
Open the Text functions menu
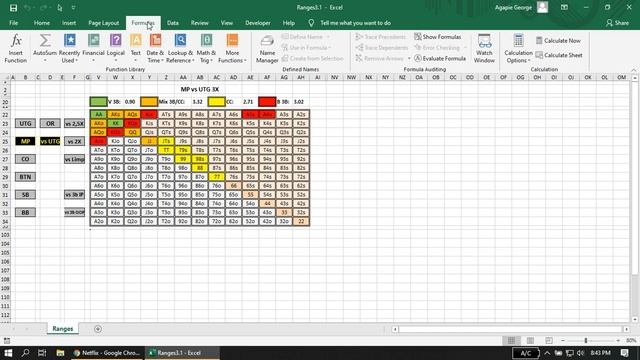click(136, 48)
